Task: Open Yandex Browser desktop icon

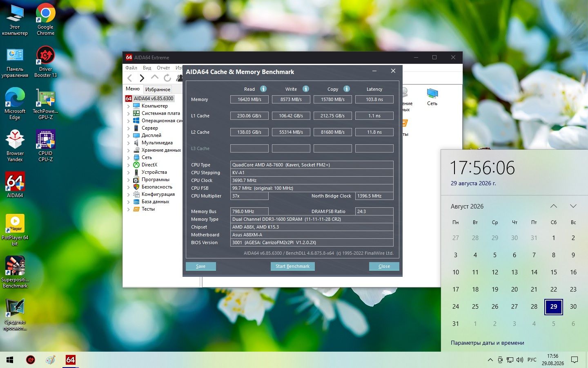Action: point(15,146)
